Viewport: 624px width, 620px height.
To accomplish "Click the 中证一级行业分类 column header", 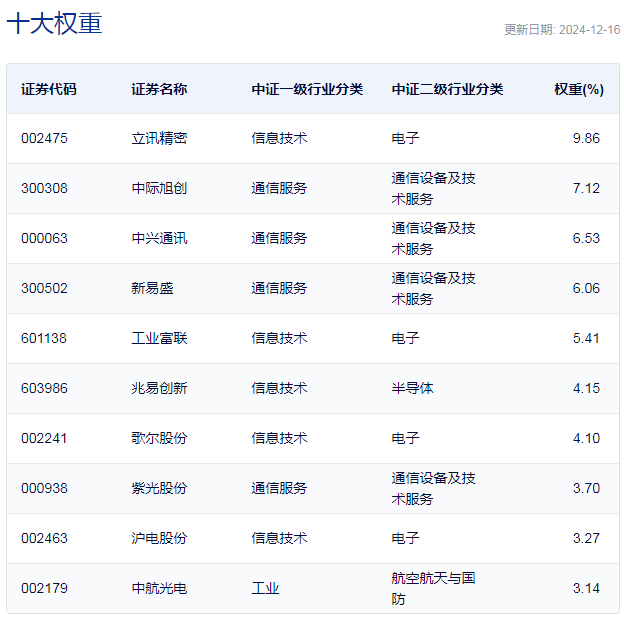I will [x=307, y=89].
